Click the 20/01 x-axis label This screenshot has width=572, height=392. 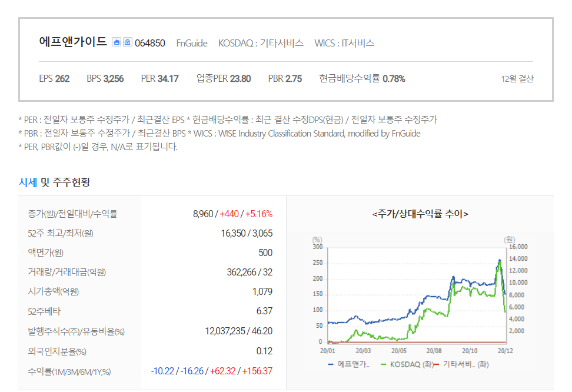[328, 351]
